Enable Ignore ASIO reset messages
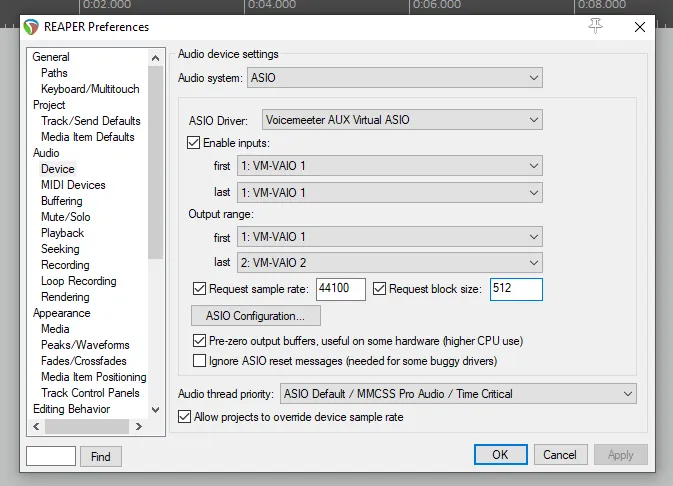 pos(199,361)
